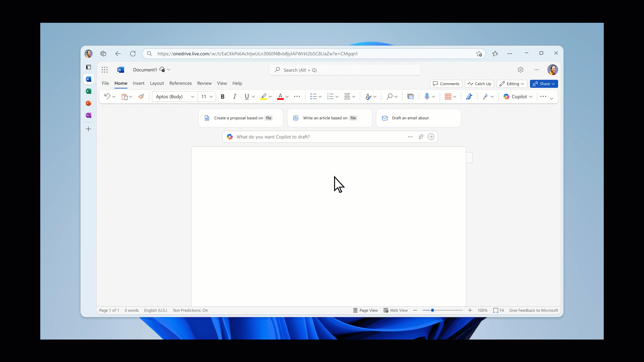Open the References tab
644x362 pixels.
click(x=180, y=83)
